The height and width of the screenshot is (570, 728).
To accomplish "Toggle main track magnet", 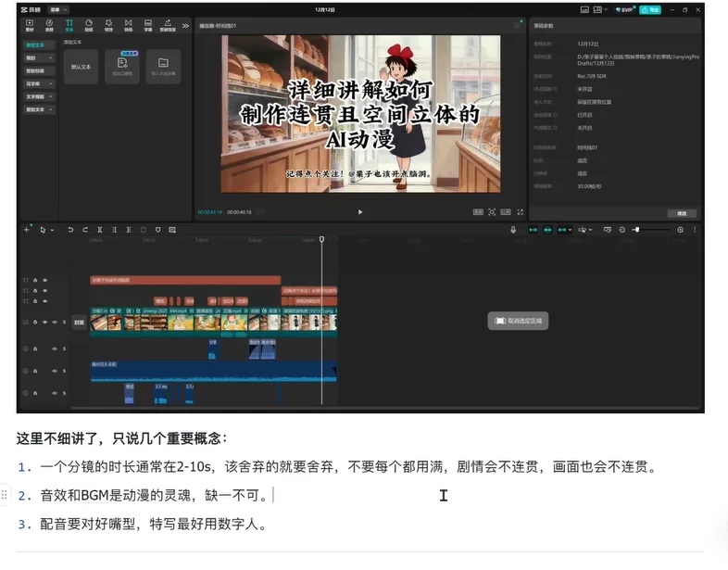I will pyautogui.click(x=533, y=230).
